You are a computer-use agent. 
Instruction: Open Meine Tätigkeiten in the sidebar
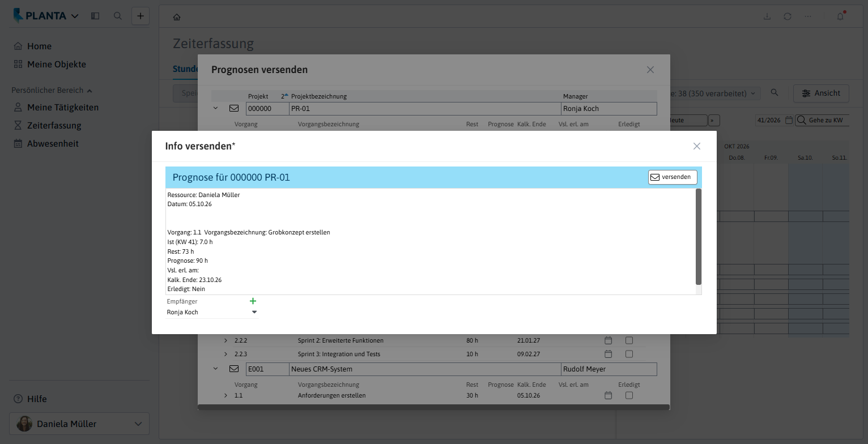[x=56, y=108]
